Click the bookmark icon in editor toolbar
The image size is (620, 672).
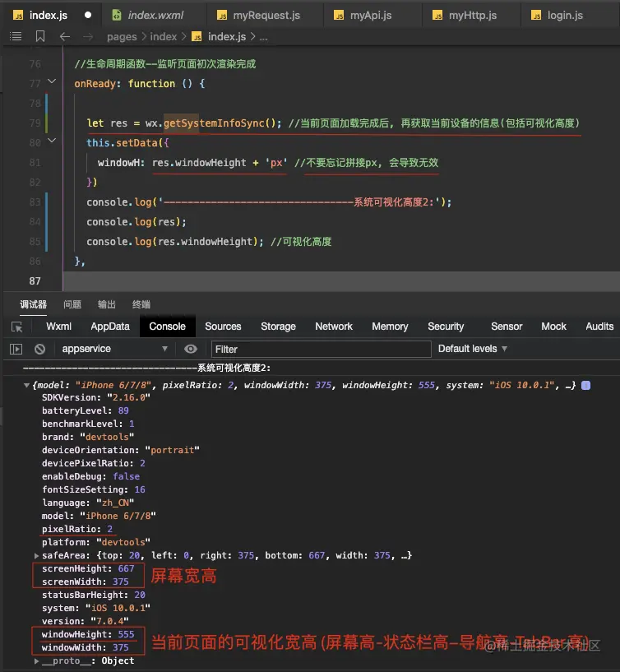(x=40, y=36)
